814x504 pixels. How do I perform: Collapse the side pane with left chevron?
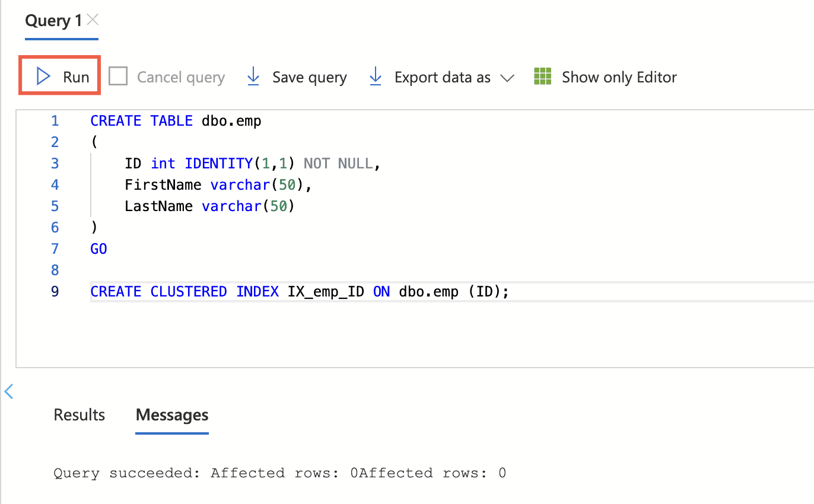pyautogui.click(x=8, y=391)
